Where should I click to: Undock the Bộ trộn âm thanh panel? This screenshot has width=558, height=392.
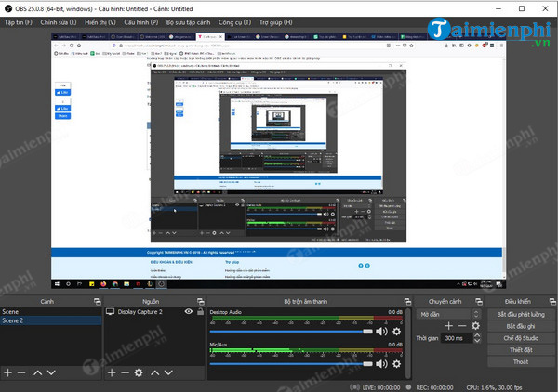point(407,301)
